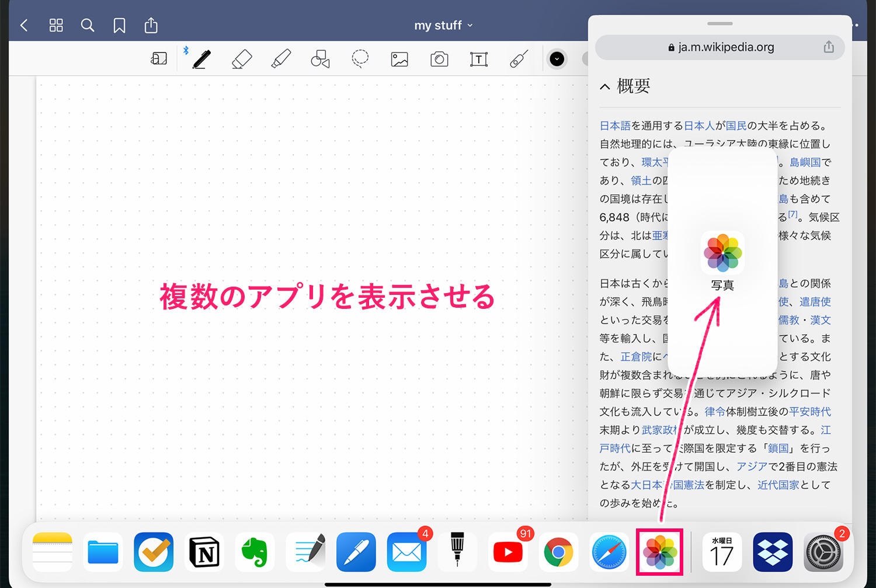The height and width of the screenshot is (588, 876).
Task: Open Safari in the dock
Action: [x=609, y=552]
